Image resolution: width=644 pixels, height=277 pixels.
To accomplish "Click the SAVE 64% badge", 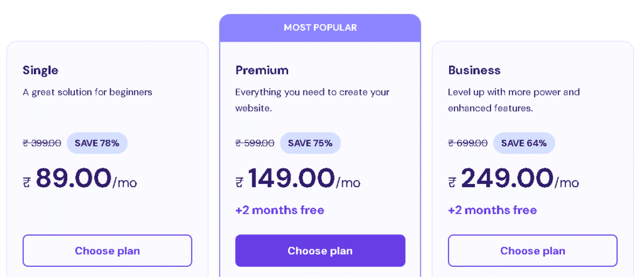I will pyautogui.click(x=524, y=143).
